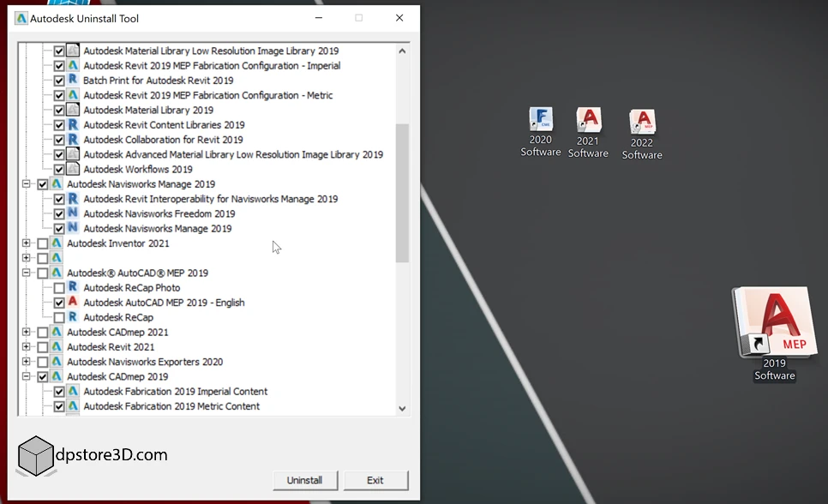Image resolution: width=828 pixels, height=504 pixels.
Task: Click the Autodesk Navisworks Freedom 2019 icon
Action: (x=73, y=213)
